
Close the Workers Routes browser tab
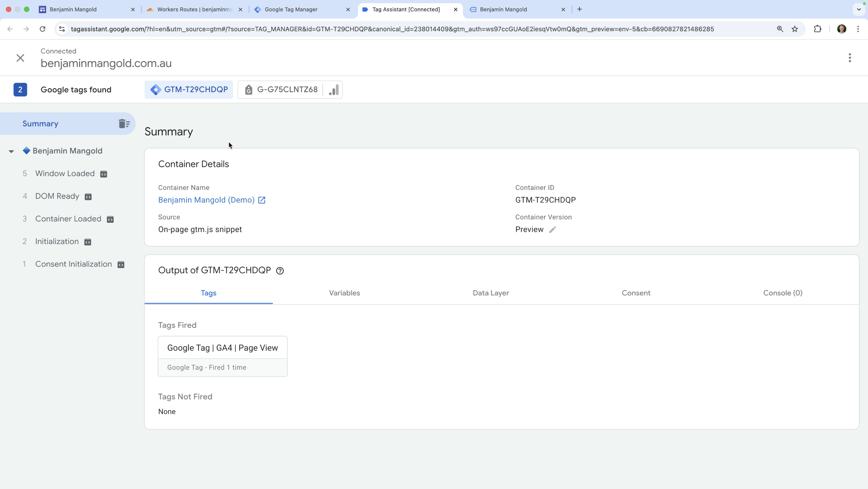(x=241, y=9)
